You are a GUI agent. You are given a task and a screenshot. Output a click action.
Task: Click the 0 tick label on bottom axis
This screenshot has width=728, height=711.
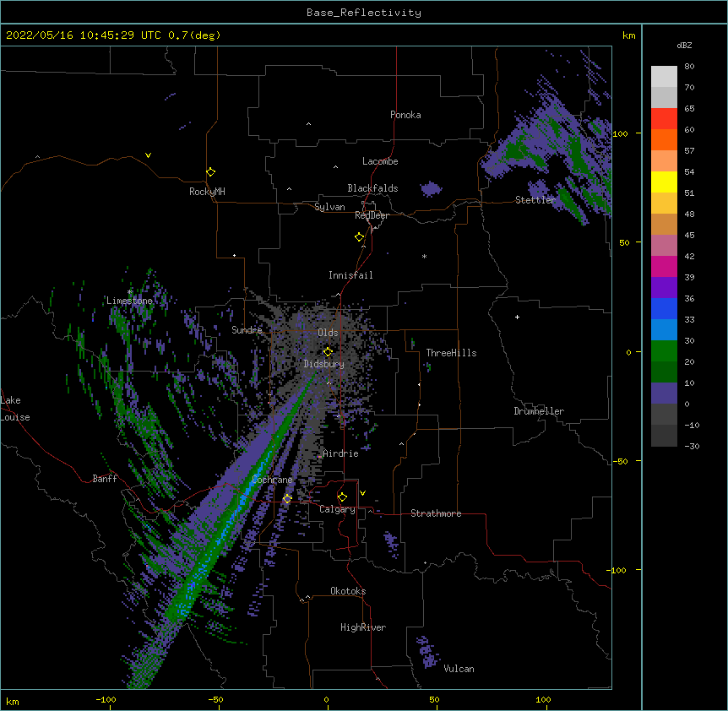pyautogui.click(x=326, y=700)
